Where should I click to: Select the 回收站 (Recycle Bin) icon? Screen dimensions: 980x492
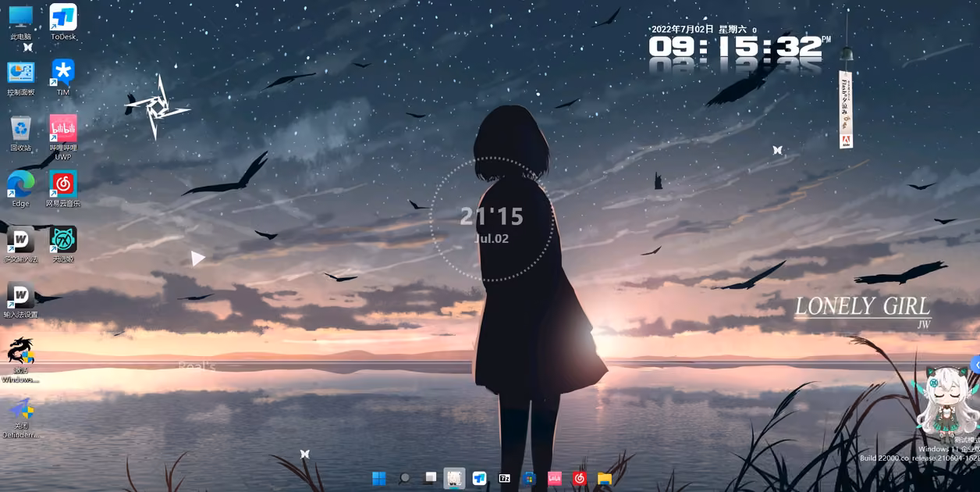click(20, 134)
